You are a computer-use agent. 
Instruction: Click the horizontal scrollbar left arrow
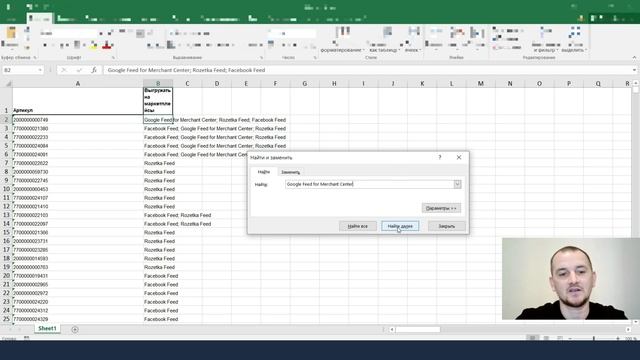coord(391,329)
